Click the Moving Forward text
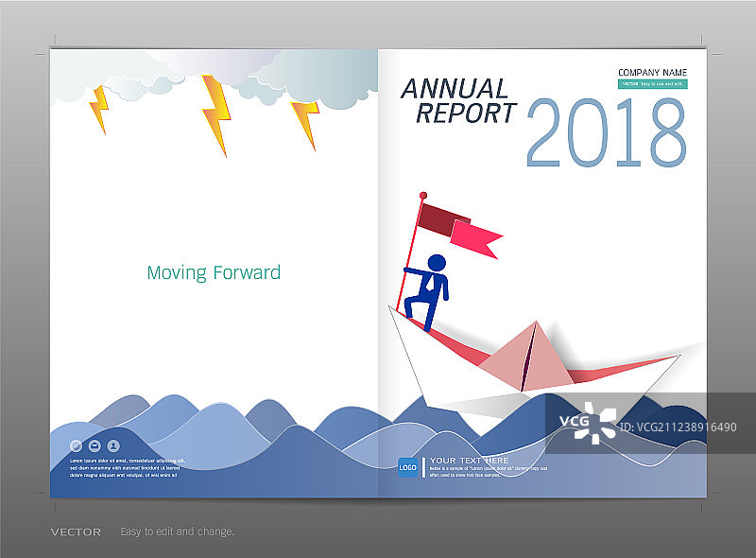This screenshot has height=558, width=756. pyautogui.click(x=214, y=272)
